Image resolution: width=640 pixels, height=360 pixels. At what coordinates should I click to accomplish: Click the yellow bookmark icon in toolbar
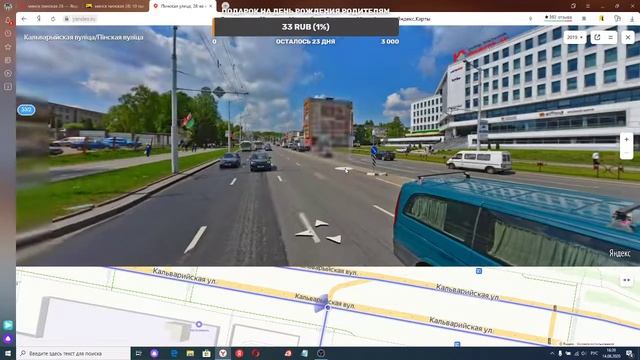click(601, 19)
